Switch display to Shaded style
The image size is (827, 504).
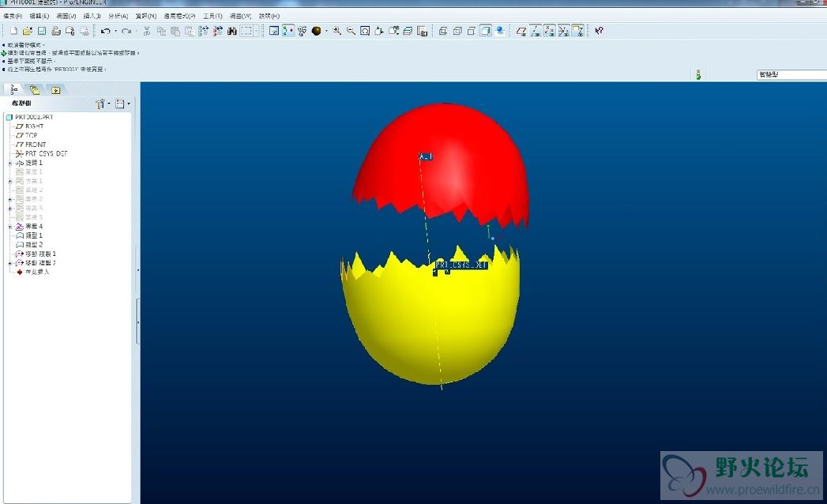tap(486, 31)
